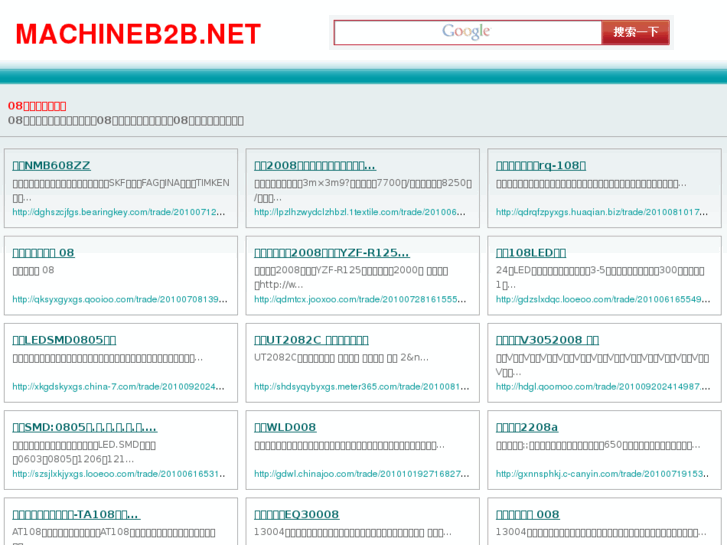Focus the Google search input field

(x=467, y=32)
